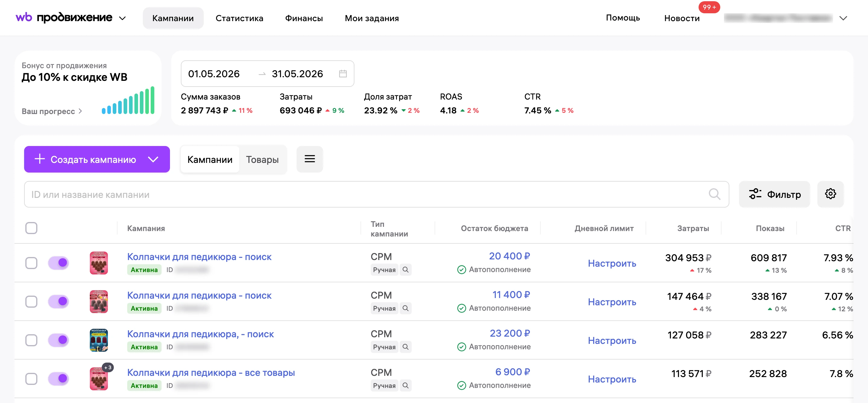Expand the account dropdown chevron at top right

pyautogui.click(x=843, y=18)
